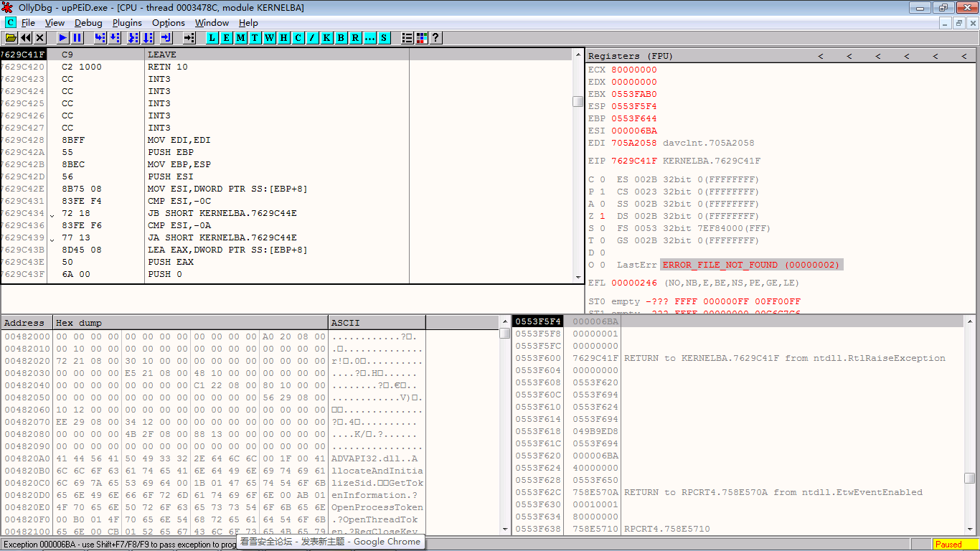Open the File menu
Screen dimensions: 980x551
(29, 23)
